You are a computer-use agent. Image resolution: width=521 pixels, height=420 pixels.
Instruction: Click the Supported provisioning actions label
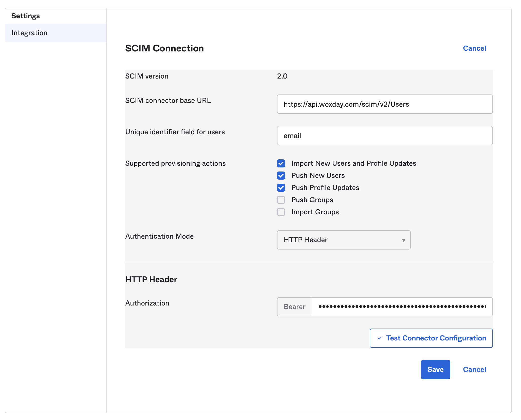tap(175, 163)
